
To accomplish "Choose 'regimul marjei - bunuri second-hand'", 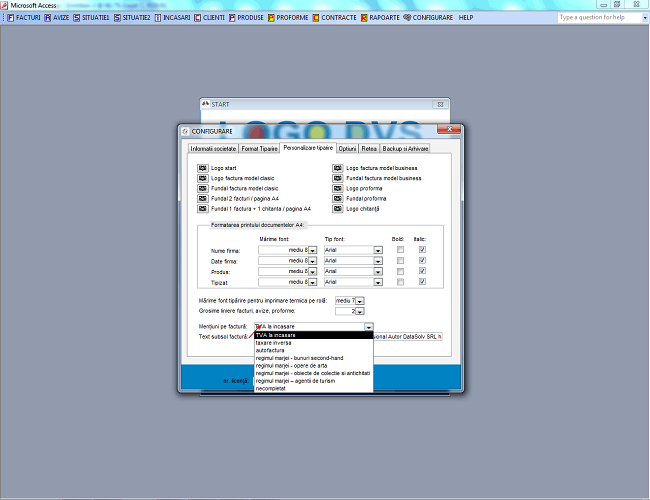I will click(314, 358).
